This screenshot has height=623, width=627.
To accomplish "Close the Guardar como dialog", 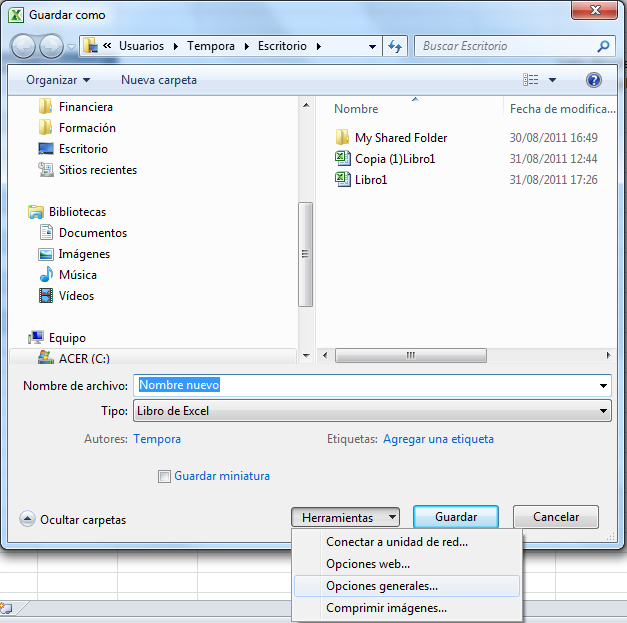I will pos(595,10).
